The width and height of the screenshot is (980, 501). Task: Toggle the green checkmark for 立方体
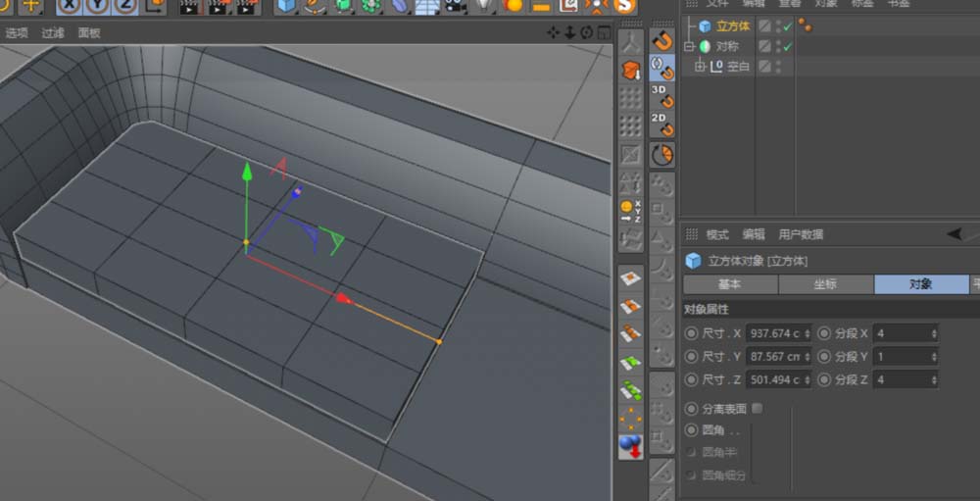click(x=787, y=26)
